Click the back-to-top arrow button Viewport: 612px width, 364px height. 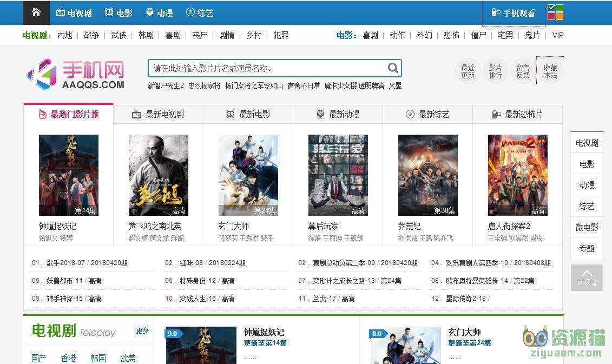[587, 277]
